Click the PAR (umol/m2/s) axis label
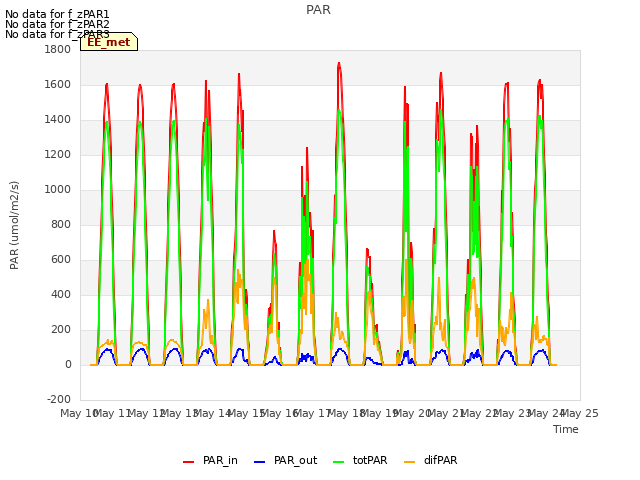The width and height of the screenshot is (640, 480). tap(14, 225)
